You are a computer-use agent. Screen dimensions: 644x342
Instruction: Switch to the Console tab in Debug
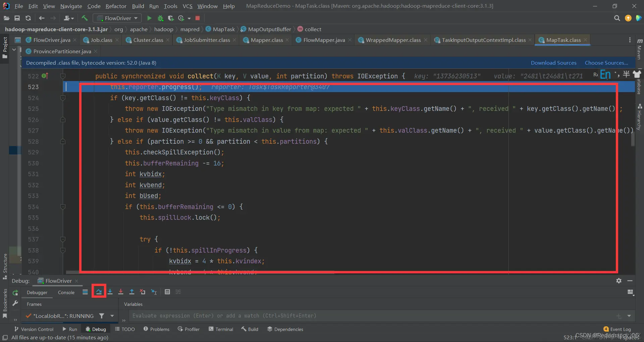[66, 292]
